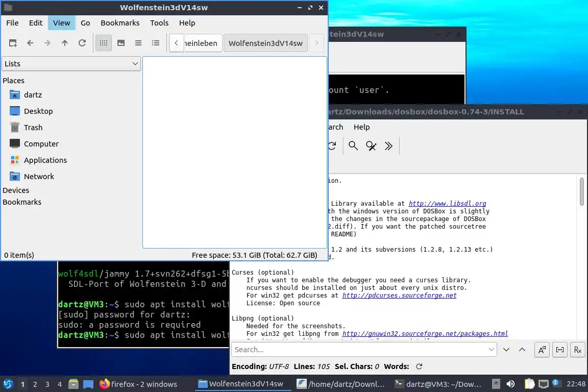Open the file manager Help menu

[187, 23]
